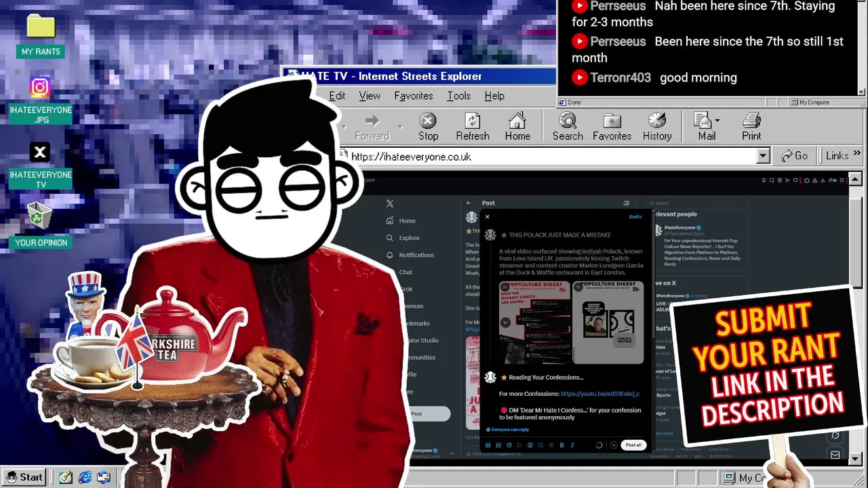Open Favorites in the browser toolbar
This screenshot has height=488, width=868.
[612, 127]
